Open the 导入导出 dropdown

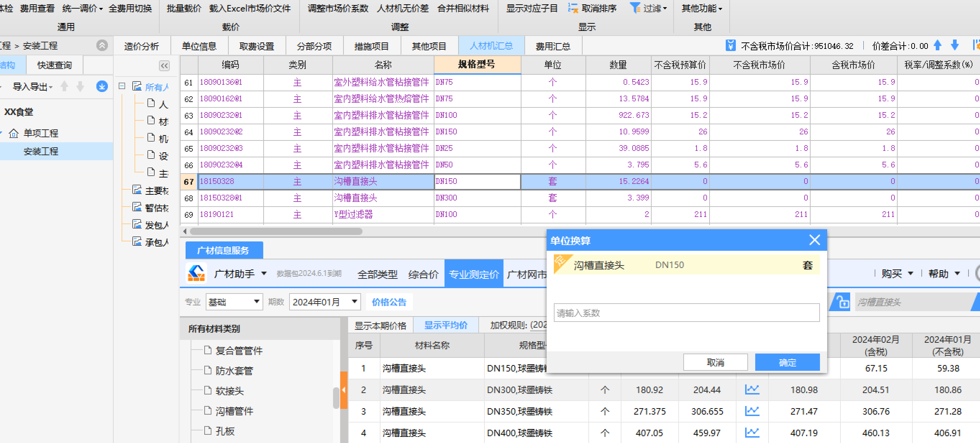click(33, 87)
